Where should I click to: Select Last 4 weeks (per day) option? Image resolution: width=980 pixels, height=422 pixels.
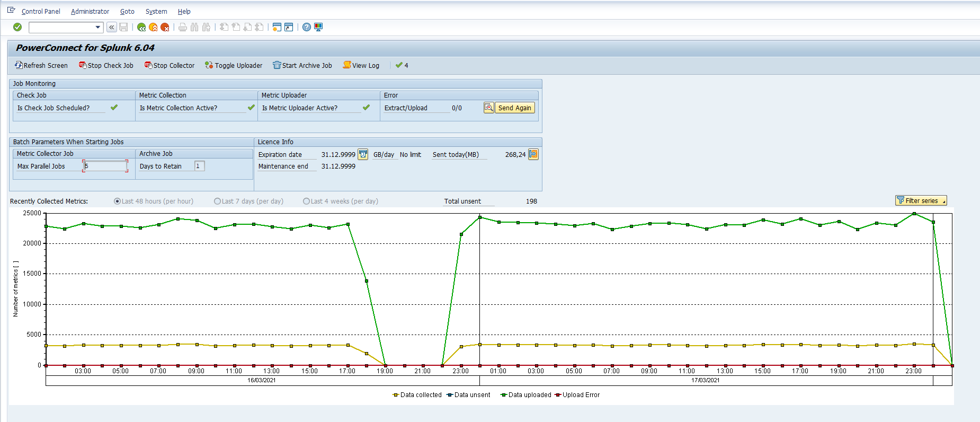pos(306,201)
